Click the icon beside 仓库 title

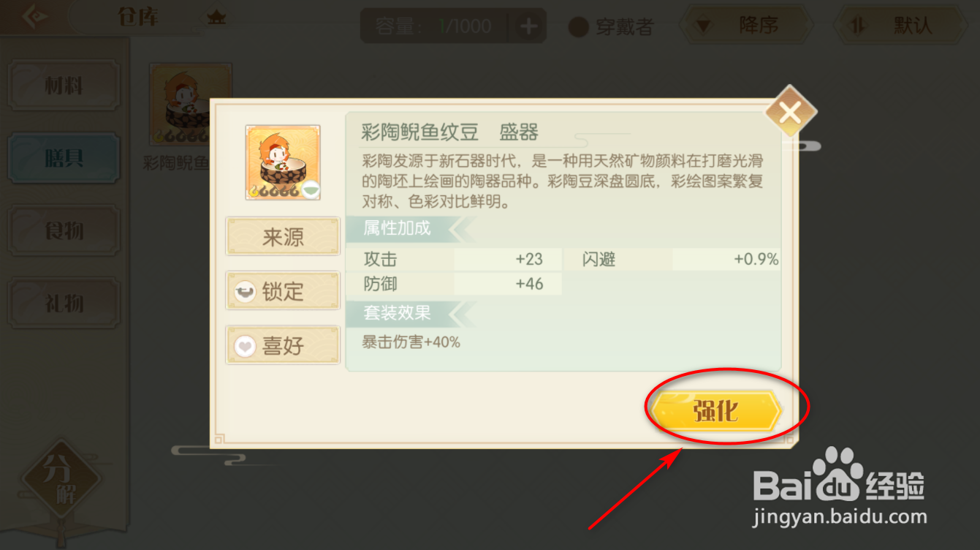[x=216, y=18]
